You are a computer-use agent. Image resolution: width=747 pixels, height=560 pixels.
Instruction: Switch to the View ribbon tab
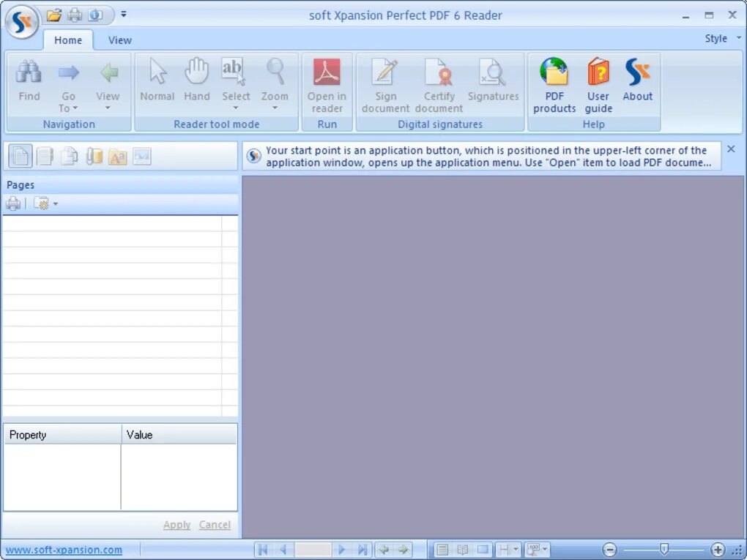coord(119,40)
